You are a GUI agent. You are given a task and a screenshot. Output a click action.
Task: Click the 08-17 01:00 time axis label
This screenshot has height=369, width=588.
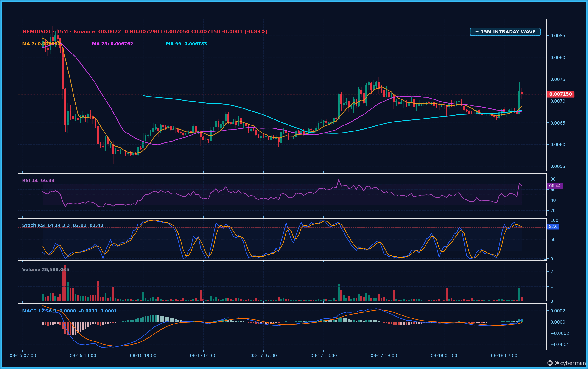click(x=203, y=356)
